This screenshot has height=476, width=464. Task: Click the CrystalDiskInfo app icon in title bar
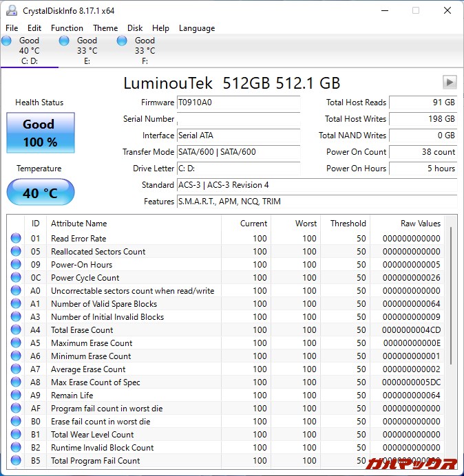pos(11,10)
